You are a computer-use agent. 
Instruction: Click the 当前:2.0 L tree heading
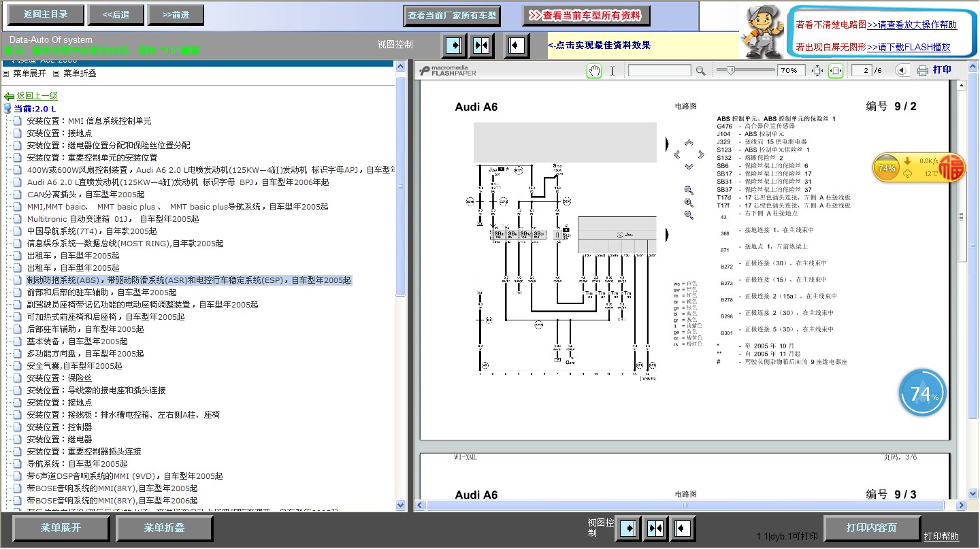point(35,109)
